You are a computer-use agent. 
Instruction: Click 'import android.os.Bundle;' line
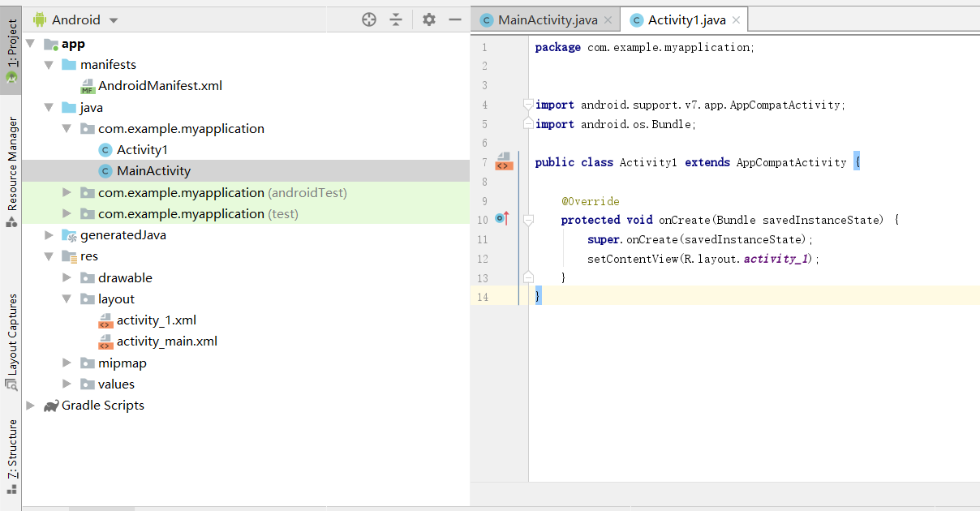click(616, 124)
